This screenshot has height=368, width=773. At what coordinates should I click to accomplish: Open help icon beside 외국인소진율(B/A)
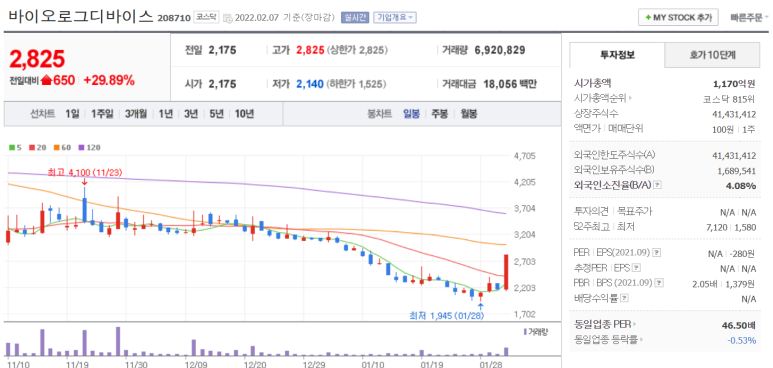coord(657,185)
